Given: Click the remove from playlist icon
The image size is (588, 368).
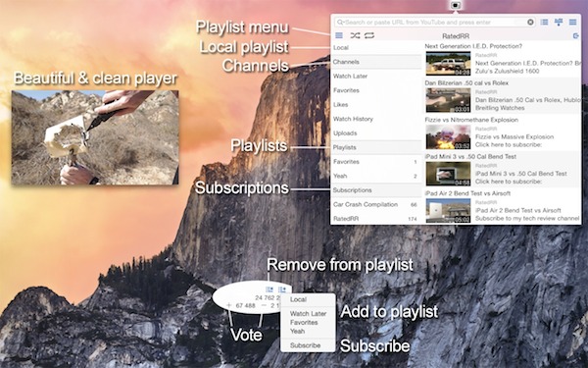Looking at the screenshot, I should [x=269, y=289].
